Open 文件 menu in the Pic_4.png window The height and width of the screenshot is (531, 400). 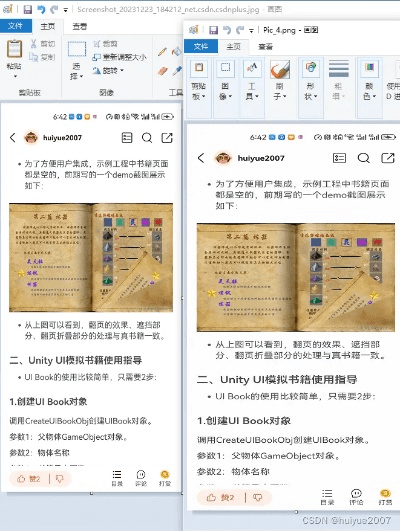(x=201, y=46)
